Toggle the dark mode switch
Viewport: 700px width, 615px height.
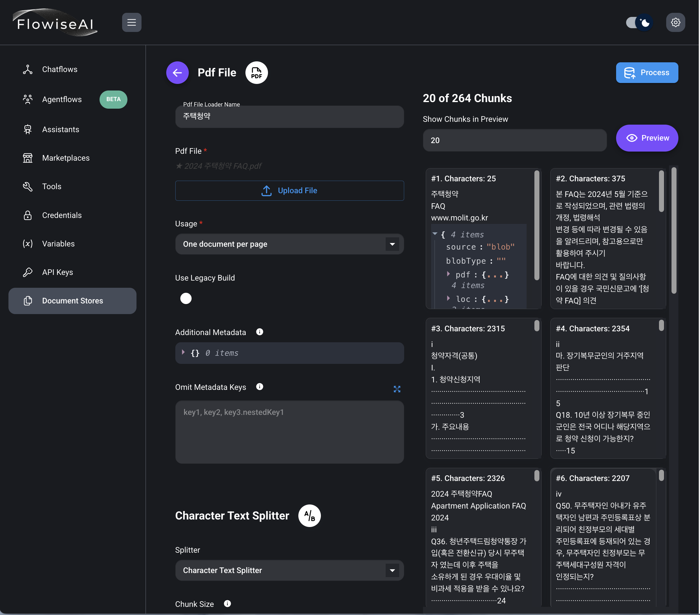coord(639,23)
